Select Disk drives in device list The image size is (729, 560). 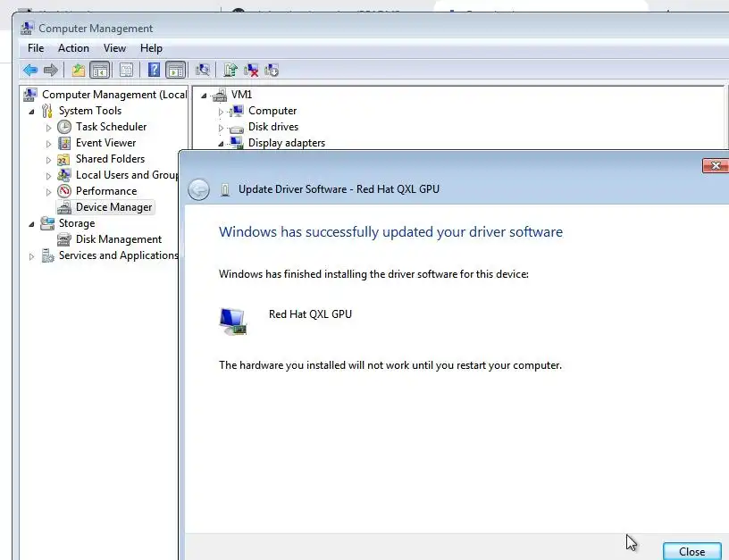click(273, 127)
